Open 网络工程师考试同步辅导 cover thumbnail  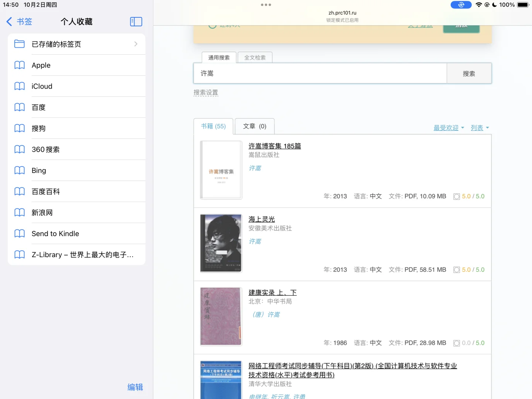221,380
